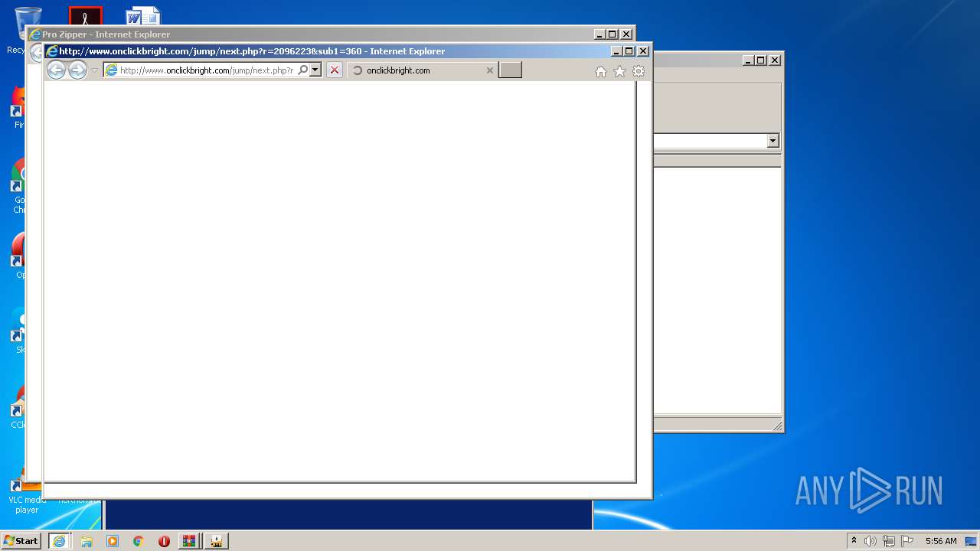Open the Tools gear menu

click(x=639, y=71)
